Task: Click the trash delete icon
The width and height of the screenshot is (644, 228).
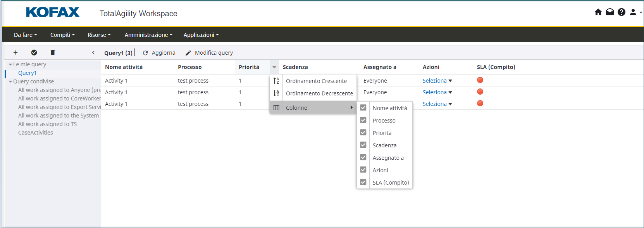Action: [53, 53]
